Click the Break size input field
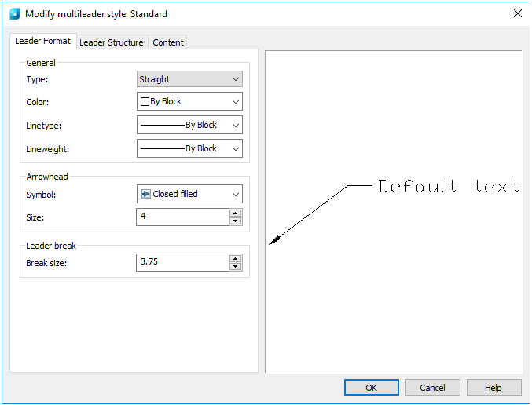The height and width of the screenshot is (405, 532). [x=182, y=262]
